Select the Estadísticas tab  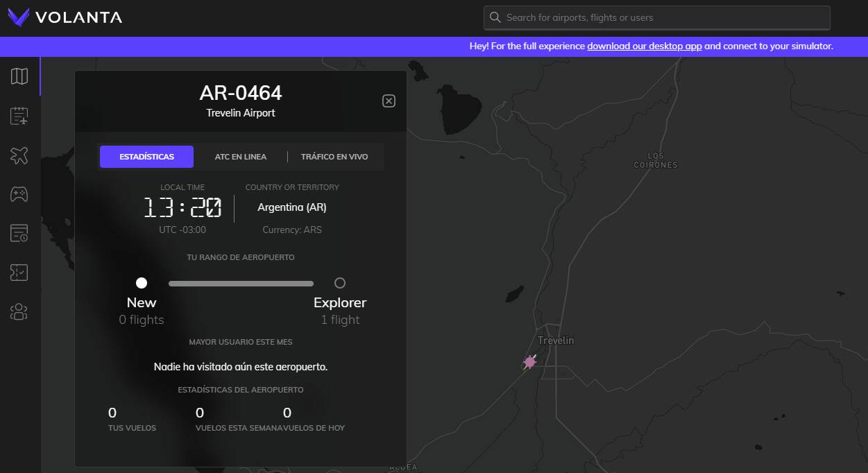(x=146, y=157)
